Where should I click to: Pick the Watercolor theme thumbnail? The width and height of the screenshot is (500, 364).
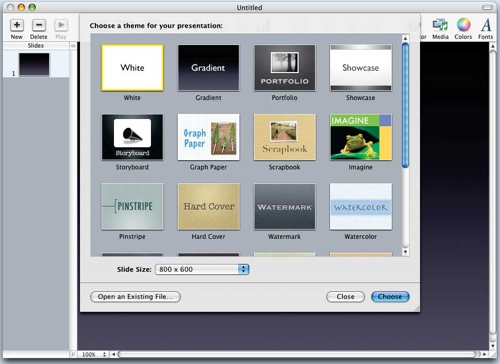[361, 206]
